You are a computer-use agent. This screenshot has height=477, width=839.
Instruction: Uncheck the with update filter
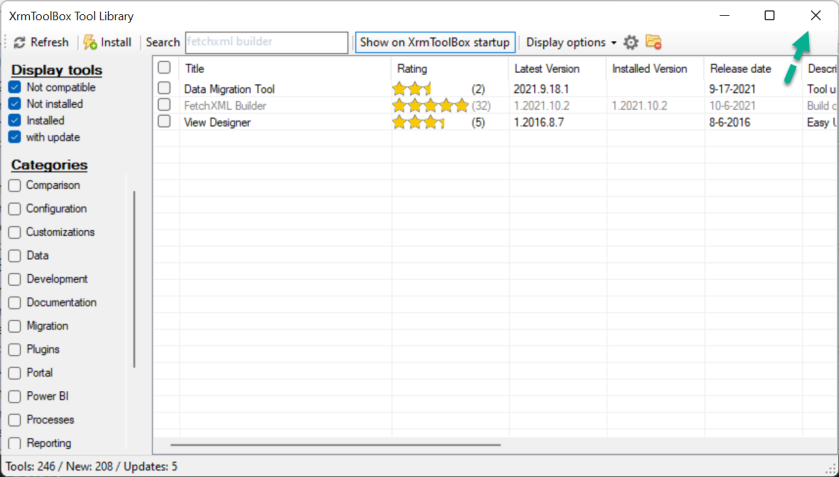14,137
